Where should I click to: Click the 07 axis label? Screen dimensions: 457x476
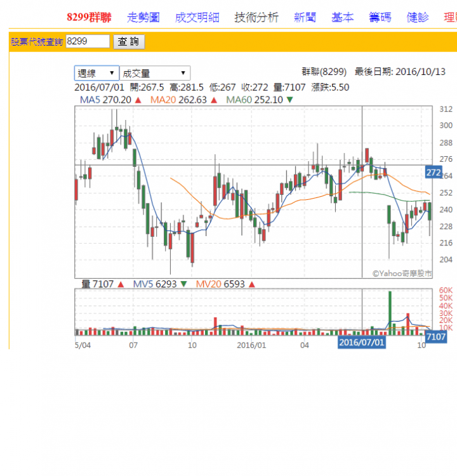(133, 345)
